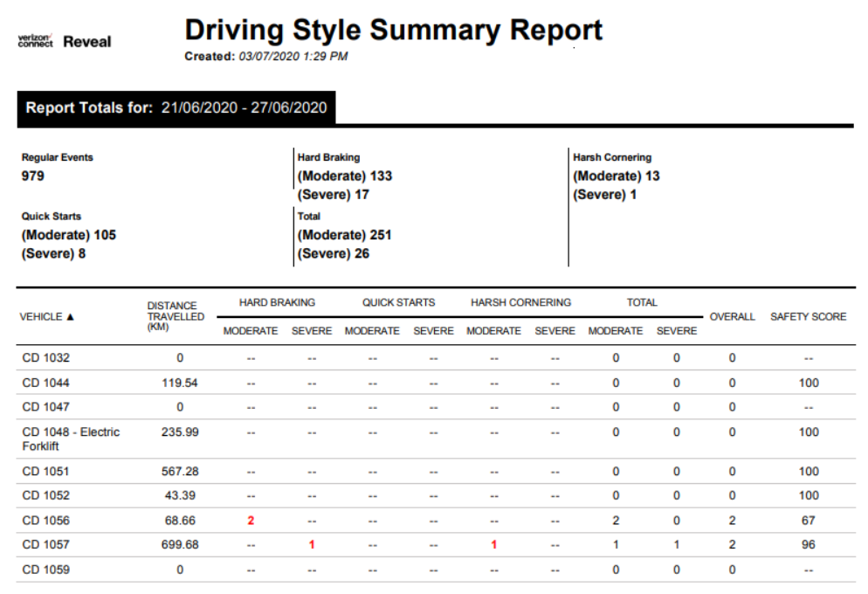Click distance value 235.99
The image size is (868, 594).
pyautogui.click(x=180, y=432)
